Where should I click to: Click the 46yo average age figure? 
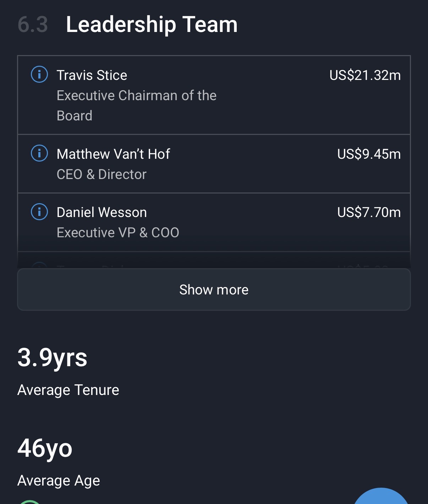coord(45,448)
